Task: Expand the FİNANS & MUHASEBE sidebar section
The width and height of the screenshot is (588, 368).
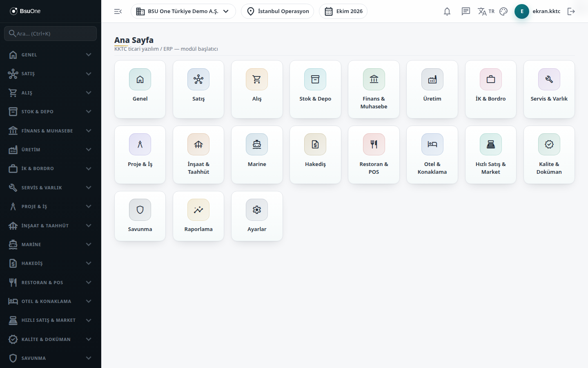Action: tap(51, 131)
